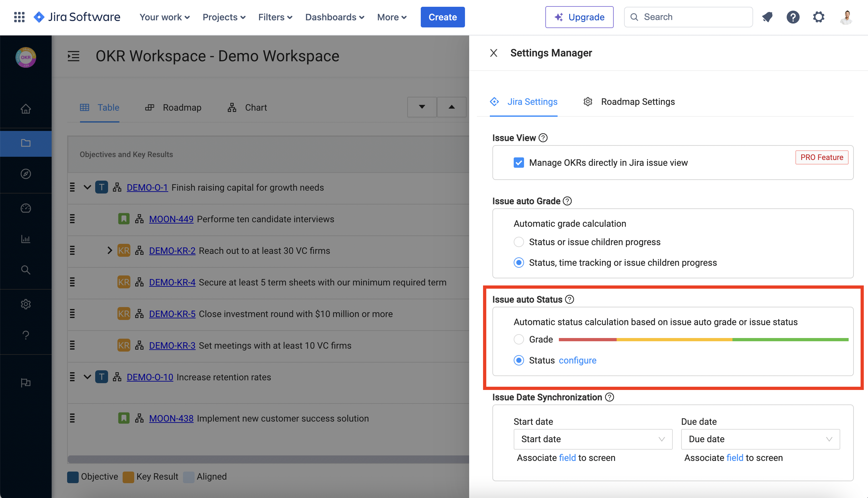Open the Start date dropdown

tap(592, 439)
